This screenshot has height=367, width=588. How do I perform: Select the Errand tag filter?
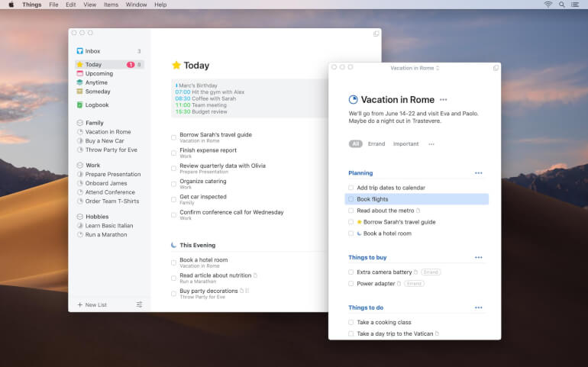(376, 143)
